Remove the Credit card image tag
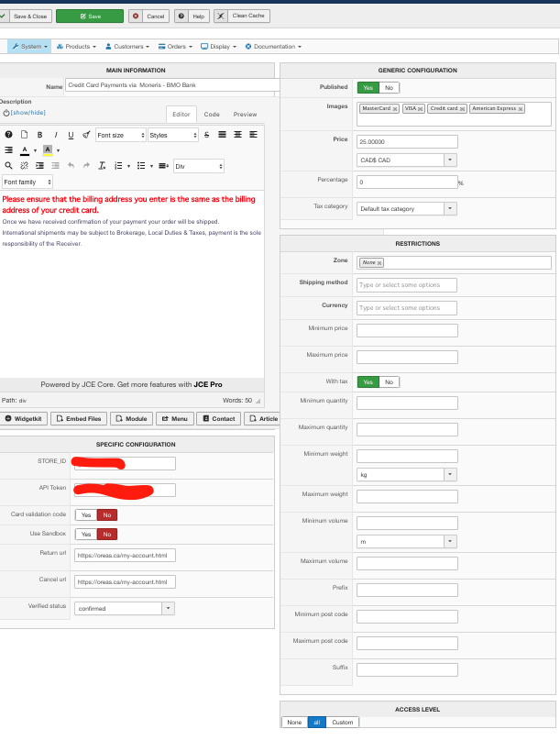The image size is (560, 740). coord(462,109)
